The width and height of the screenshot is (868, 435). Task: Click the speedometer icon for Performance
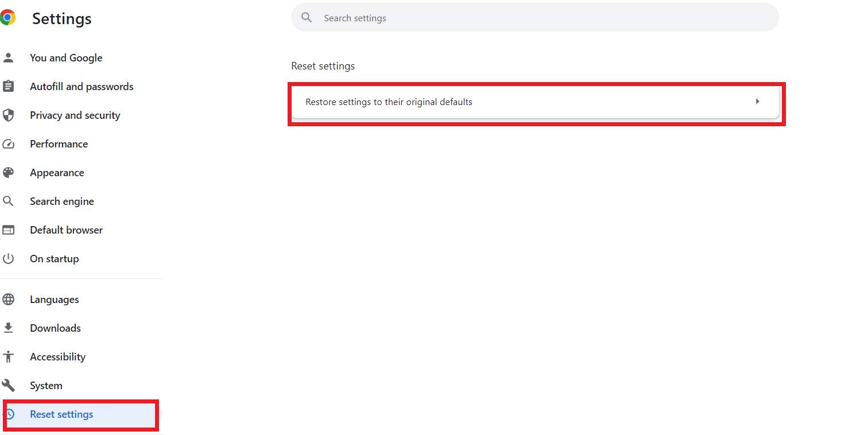pyautogui.click(x=8, y=143)
